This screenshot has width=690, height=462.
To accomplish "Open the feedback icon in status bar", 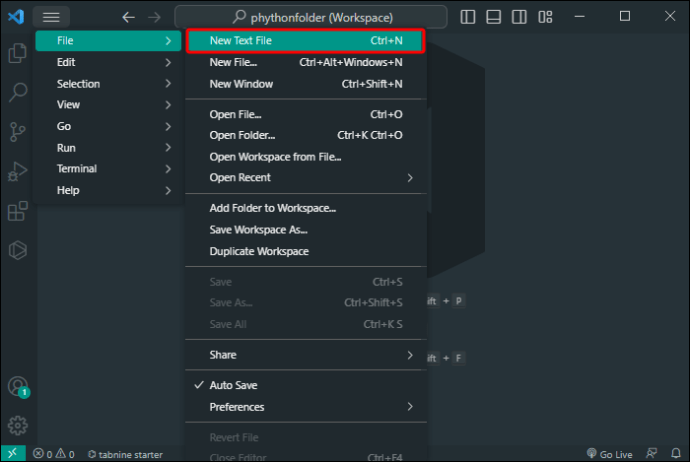I will click(651, 453).
